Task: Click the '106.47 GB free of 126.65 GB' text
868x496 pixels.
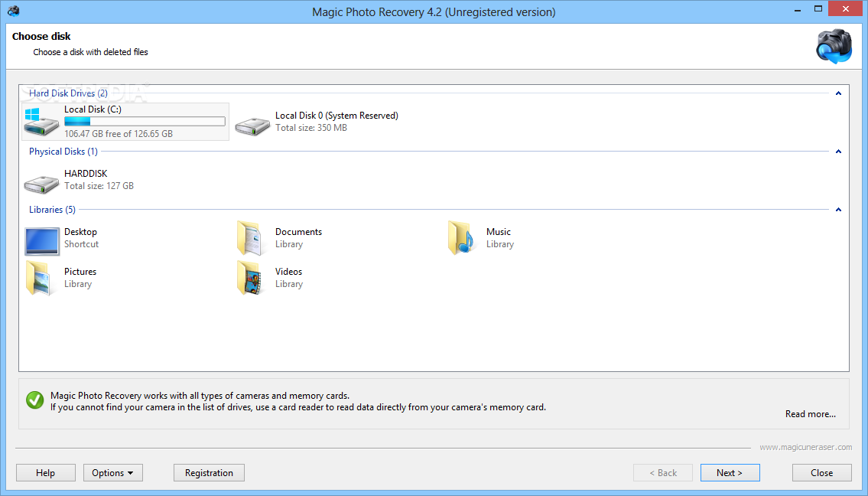Action: point(119,133)
